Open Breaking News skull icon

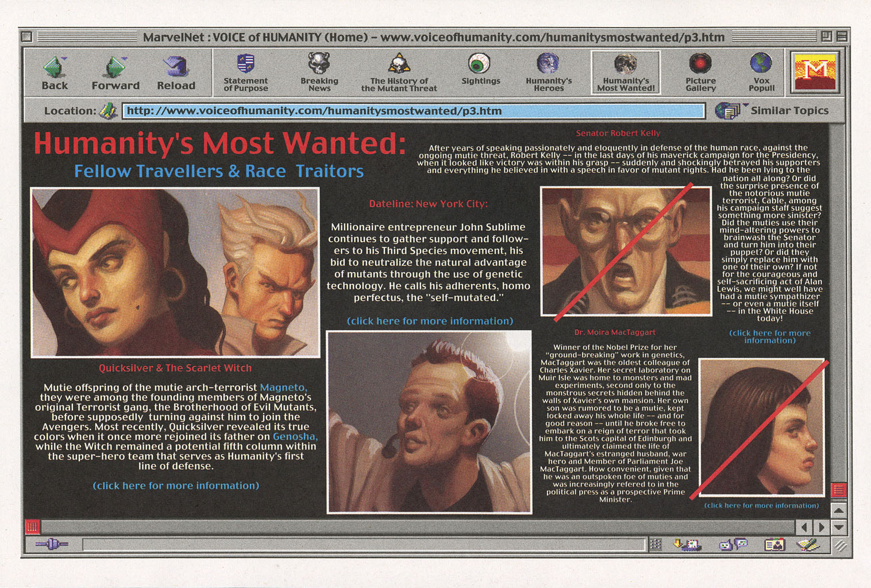tap(319, 64)
